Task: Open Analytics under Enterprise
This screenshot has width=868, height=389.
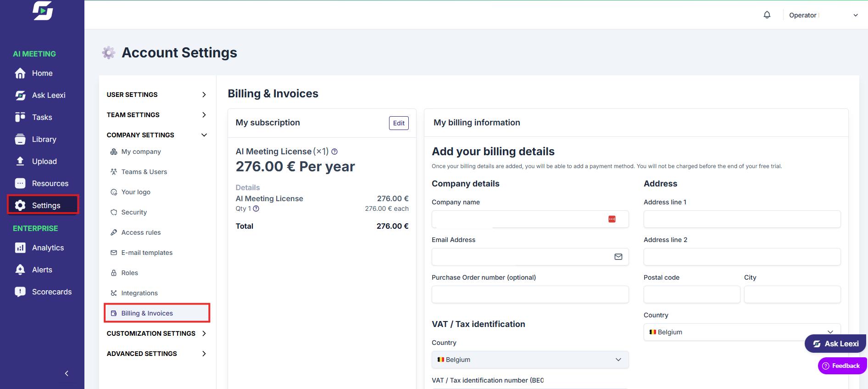Action: pos(39,248)
